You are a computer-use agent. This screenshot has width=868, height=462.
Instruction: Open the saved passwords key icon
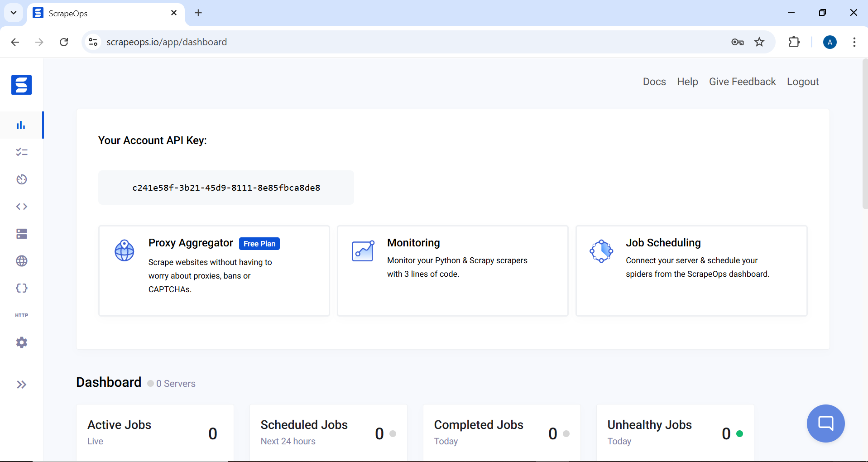[x=737, y=42]
